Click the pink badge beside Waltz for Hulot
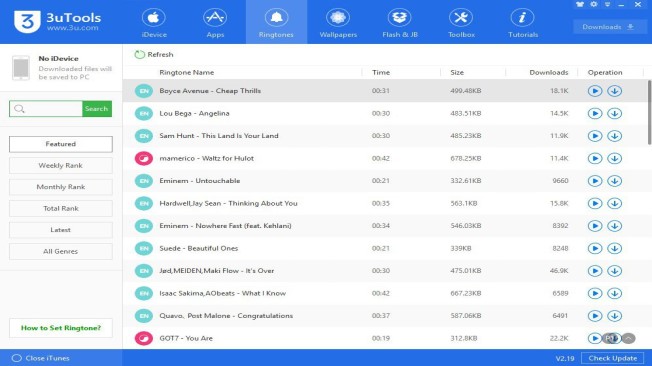This screenshot has width=652, height=366. point(144,158)
